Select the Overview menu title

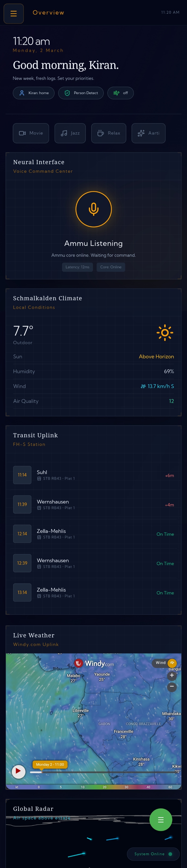[x=49, y=13]
